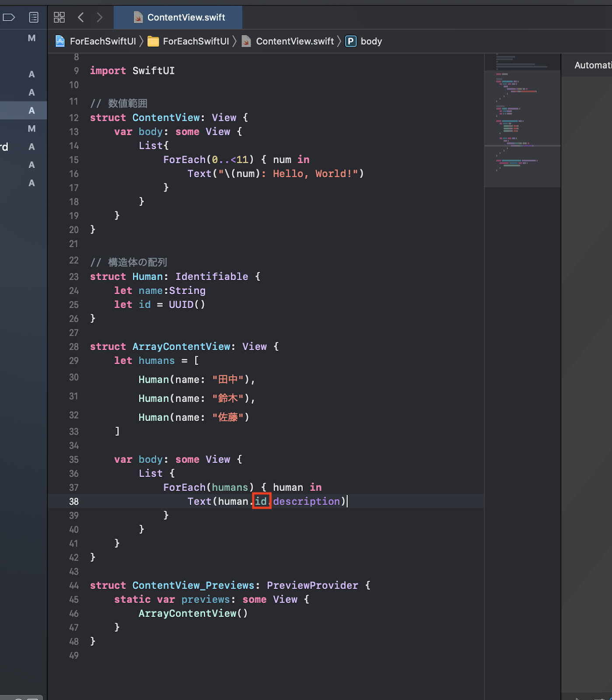Click the Automatic preview label
The image size is (612, 700).
593,65
